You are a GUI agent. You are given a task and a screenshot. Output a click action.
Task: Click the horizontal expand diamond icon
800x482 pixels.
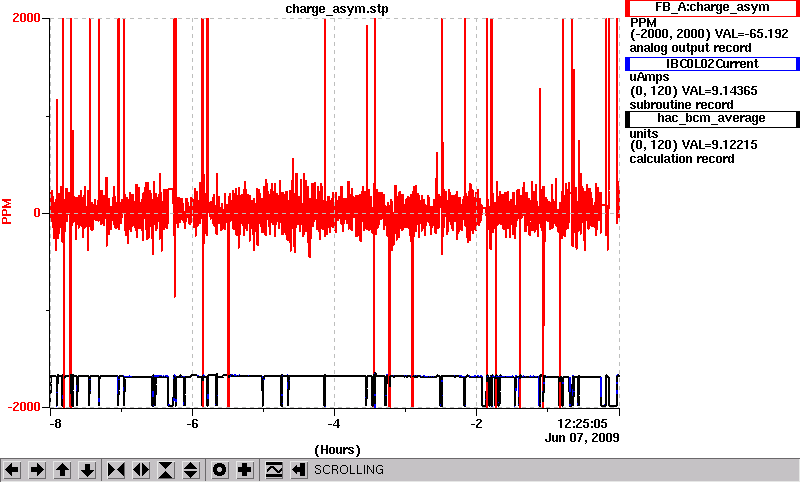141,470
